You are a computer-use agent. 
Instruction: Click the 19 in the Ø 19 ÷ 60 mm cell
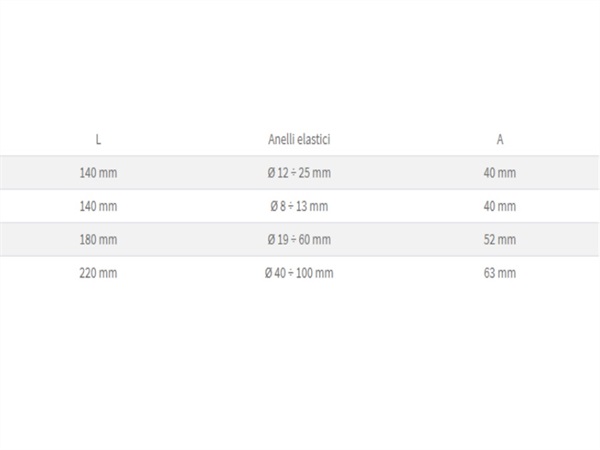pyautogui.click(x=283, y=240)
